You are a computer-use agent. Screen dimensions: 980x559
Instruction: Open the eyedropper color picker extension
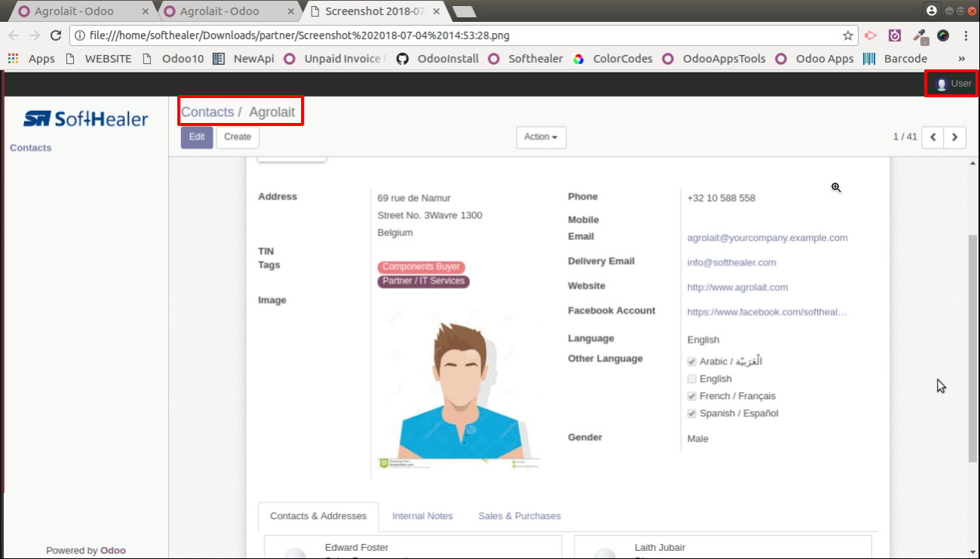(x=920, y=35)
